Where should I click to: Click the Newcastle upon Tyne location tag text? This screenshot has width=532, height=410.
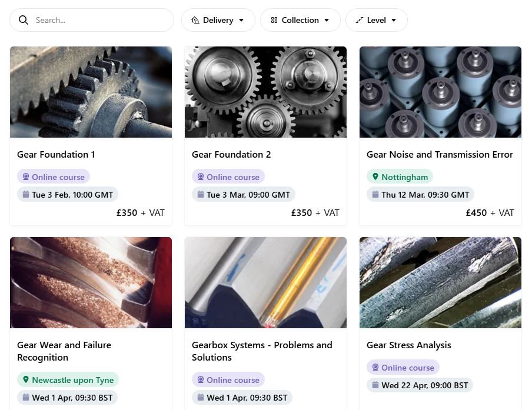73,380
